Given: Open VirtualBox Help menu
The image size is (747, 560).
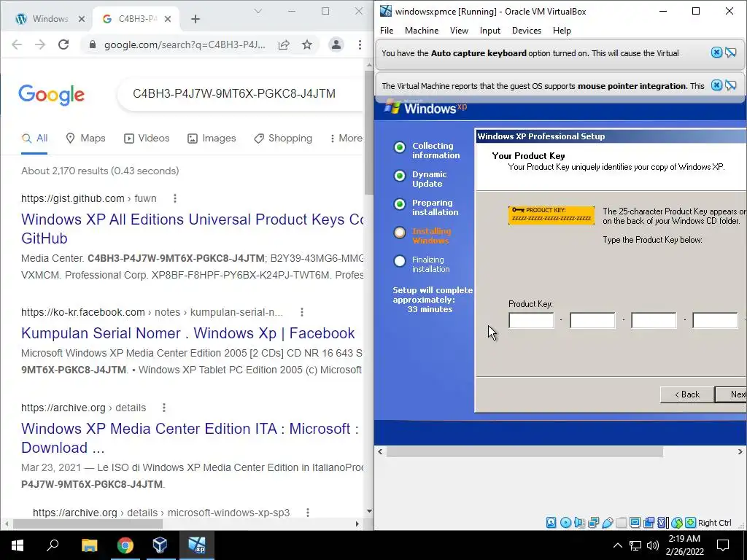Looking at the screenshot, I should [x=562, y=31].
